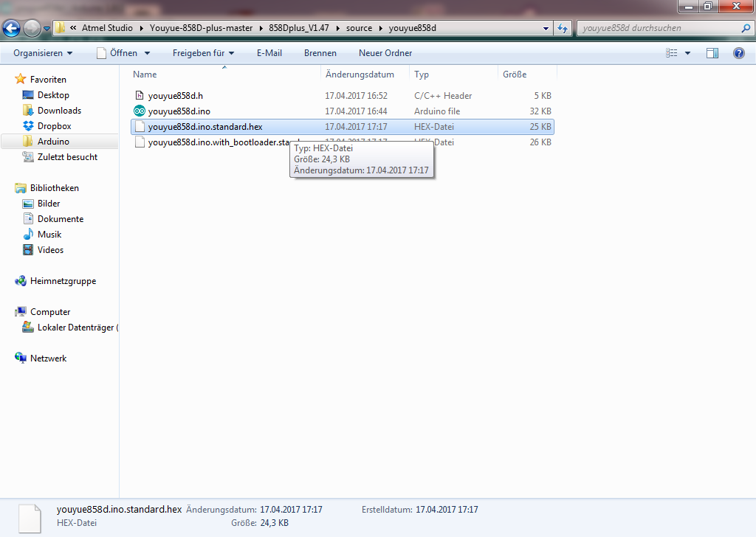Viewport: 756px width, 537px height.
Task: Toggle the preview pane icon
Action: point(712,53)
